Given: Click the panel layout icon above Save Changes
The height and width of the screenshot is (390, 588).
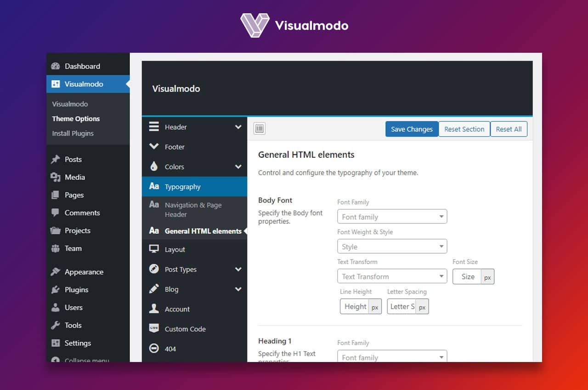Looking at the screenshot, I should [259, 128].
